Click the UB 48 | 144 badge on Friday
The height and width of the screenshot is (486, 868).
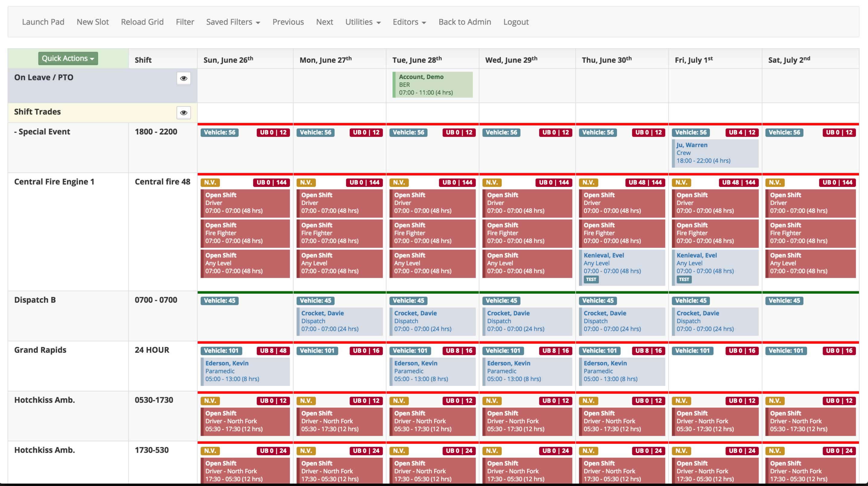pyautogui.click(x=739, y=182)
